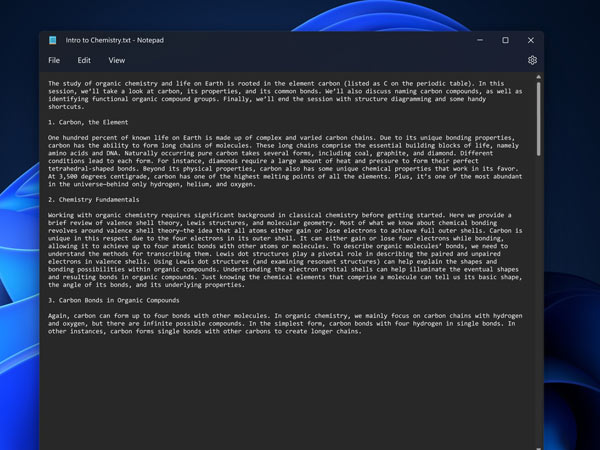Click the line starting "amino acids and DNA"
This screenshot has height=450, width=600.
(271, 153)
